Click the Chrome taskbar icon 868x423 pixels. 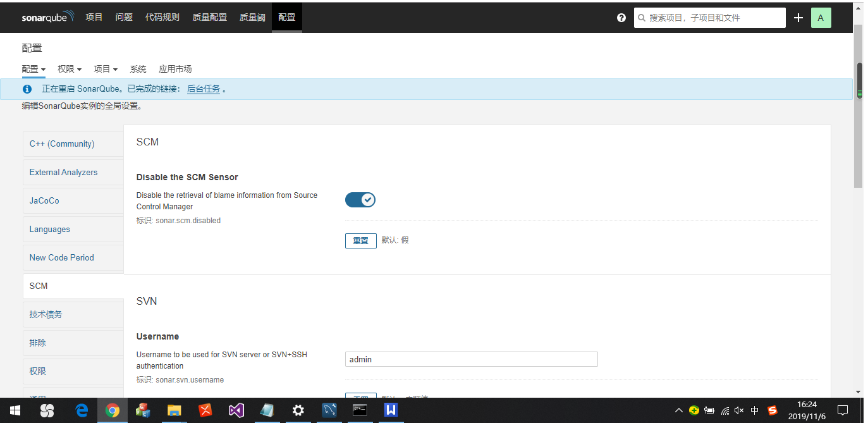pos(113,410)
